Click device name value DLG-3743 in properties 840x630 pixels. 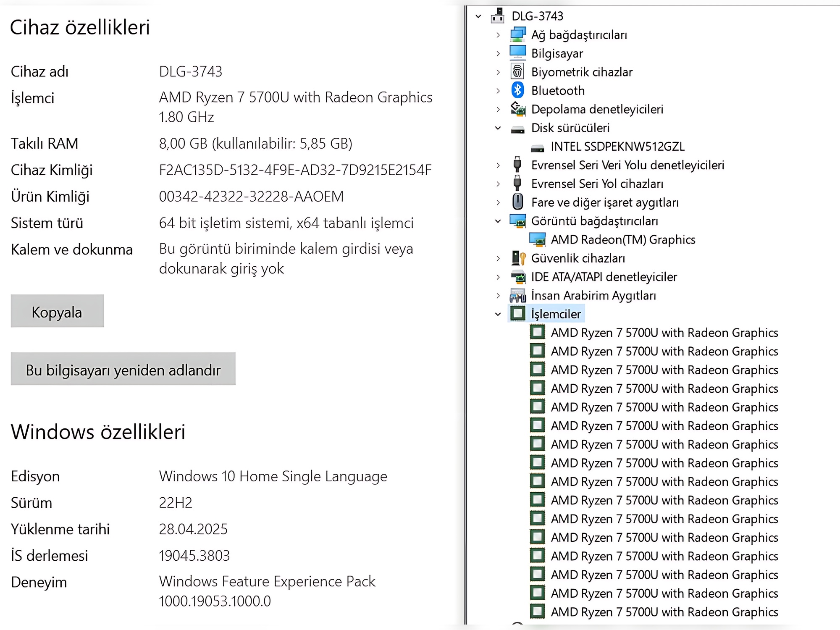pos(190,71)
